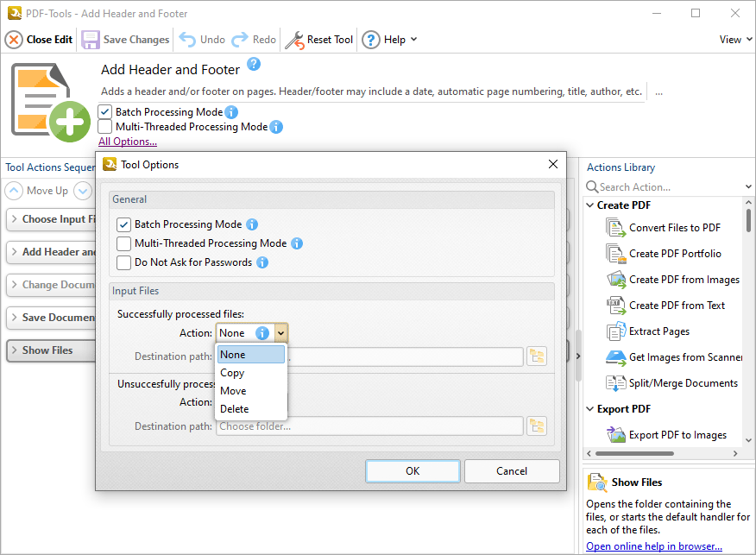The width and height of the screenshot is (756, 555).
Task: Click the Undo arrow icon
Action: click(187, 40)
